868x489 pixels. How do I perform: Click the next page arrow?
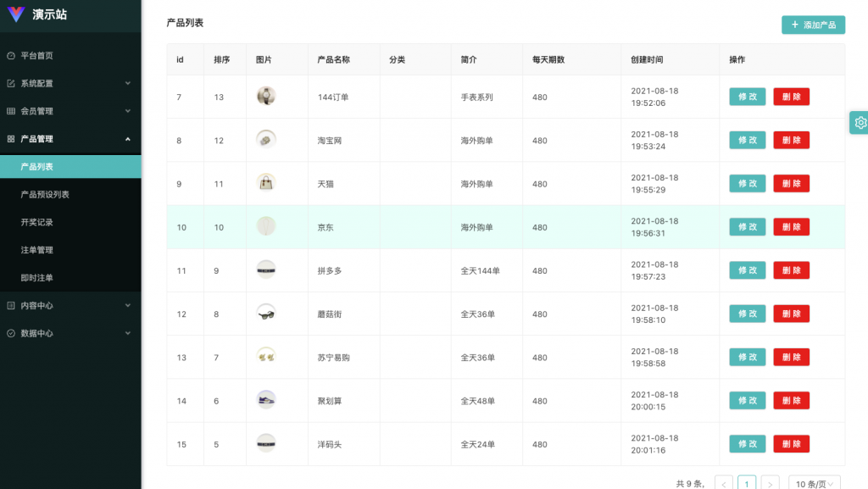[x=770, y=482]
